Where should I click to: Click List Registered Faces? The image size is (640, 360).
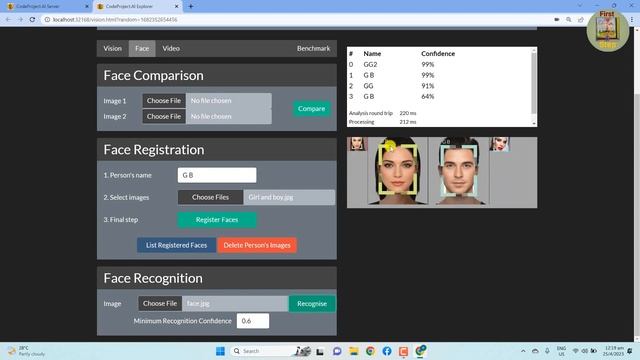pyautogui.click(x=176, y=245)
